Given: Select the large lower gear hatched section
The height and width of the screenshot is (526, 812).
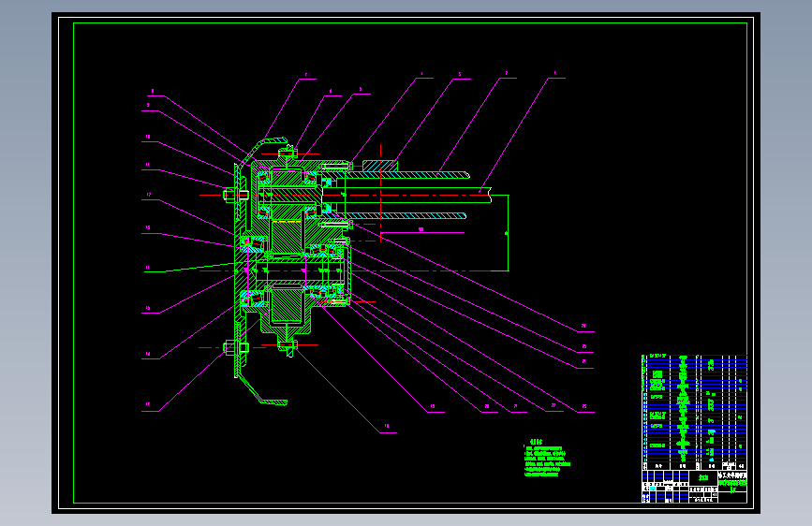Looking at the screenshot, I should pyautogui.click(x=287, y=305).
